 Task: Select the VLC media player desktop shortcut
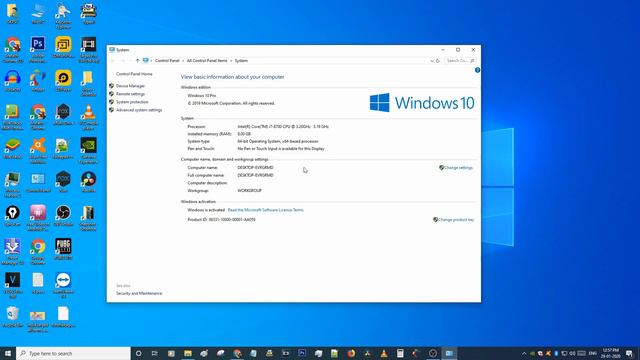point(89,117)
